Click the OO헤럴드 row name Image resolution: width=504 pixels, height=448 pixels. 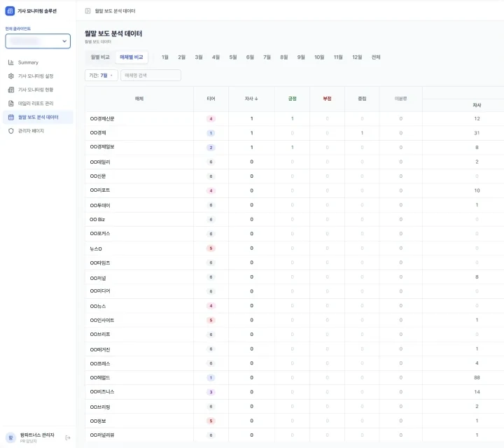100,377
